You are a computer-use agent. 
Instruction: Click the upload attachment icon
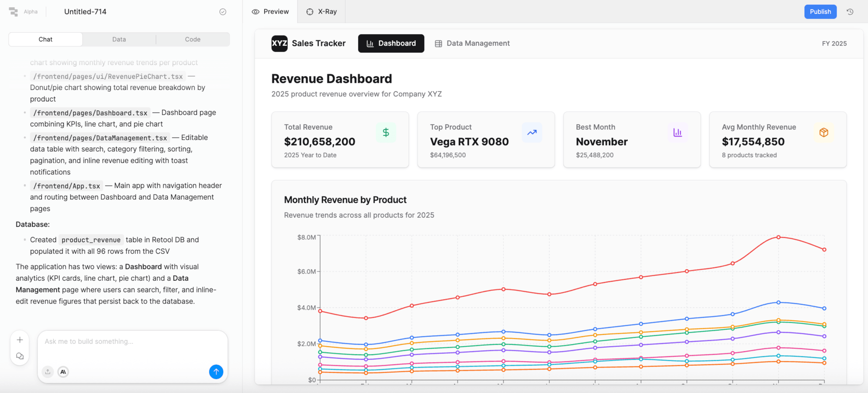tap(48, 372)
